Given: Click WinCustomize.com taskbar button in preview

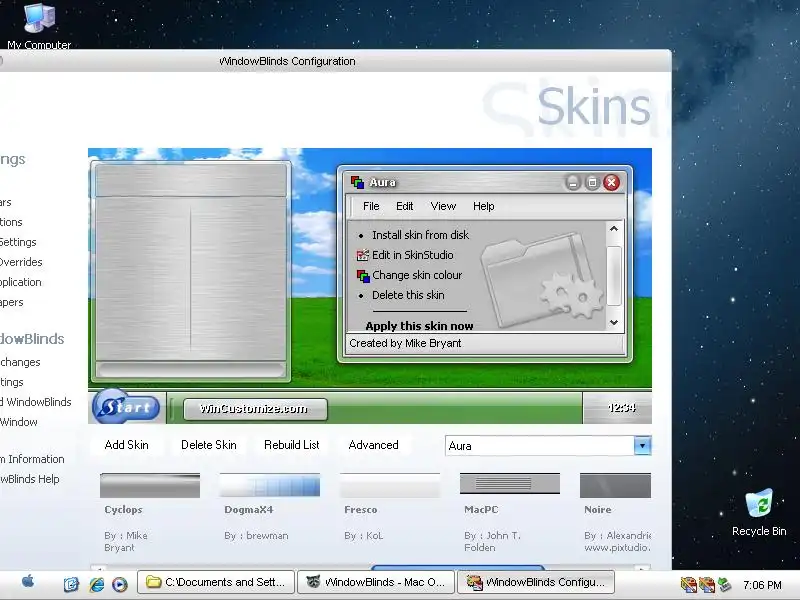Looking at the screenshot, I should pyautogui.click(x=255, y=409).
